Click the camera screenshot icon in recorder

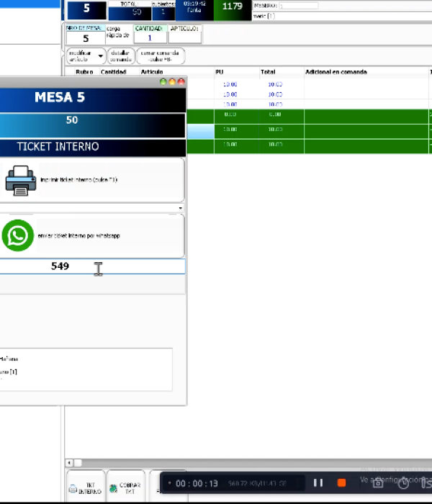pos(378,482)
